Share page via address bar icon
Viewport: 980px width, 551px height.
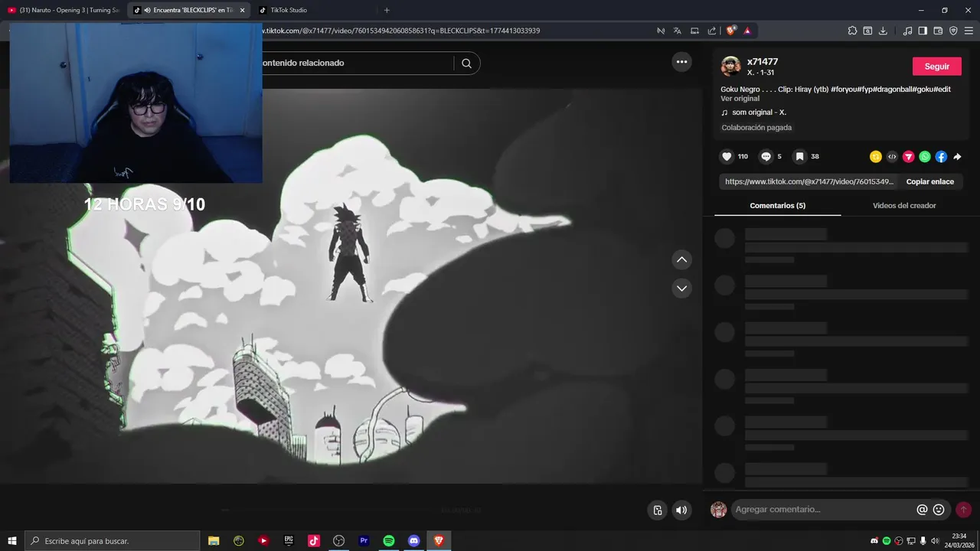coord(712,31)
